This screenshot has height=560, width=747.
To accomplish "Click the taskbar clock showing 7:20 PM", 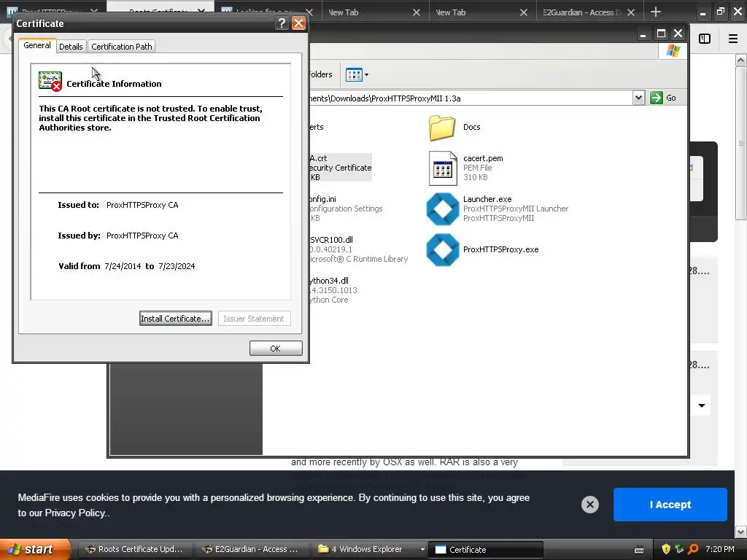I will (720, 549).
